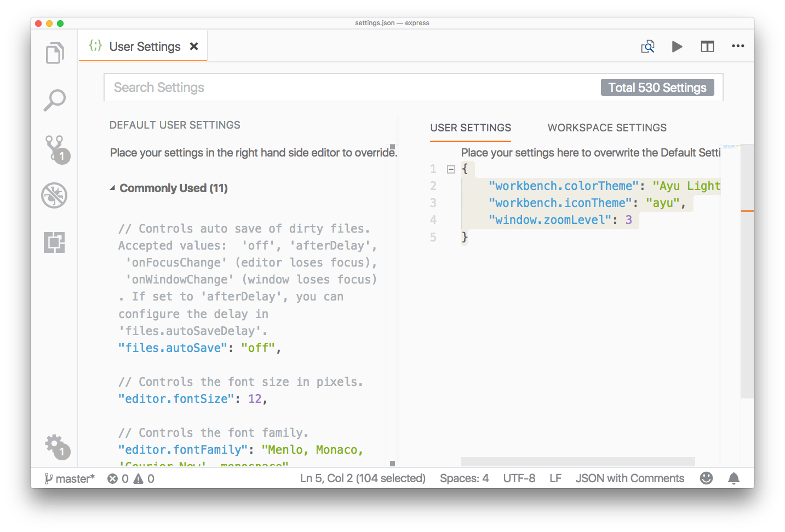Click the run play icon in the toolbar
Viewport: 785px width, 532px height.
(677, 47)
